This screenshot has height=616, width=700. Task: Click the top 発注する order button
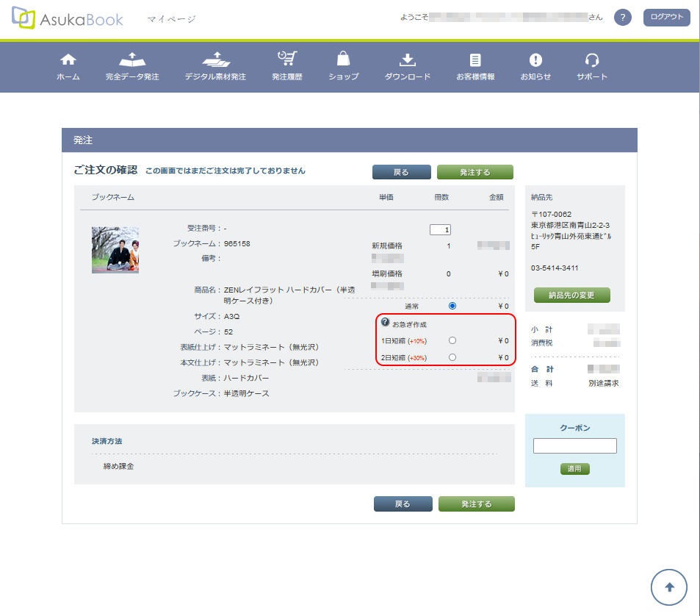click(x=475, y=172)
